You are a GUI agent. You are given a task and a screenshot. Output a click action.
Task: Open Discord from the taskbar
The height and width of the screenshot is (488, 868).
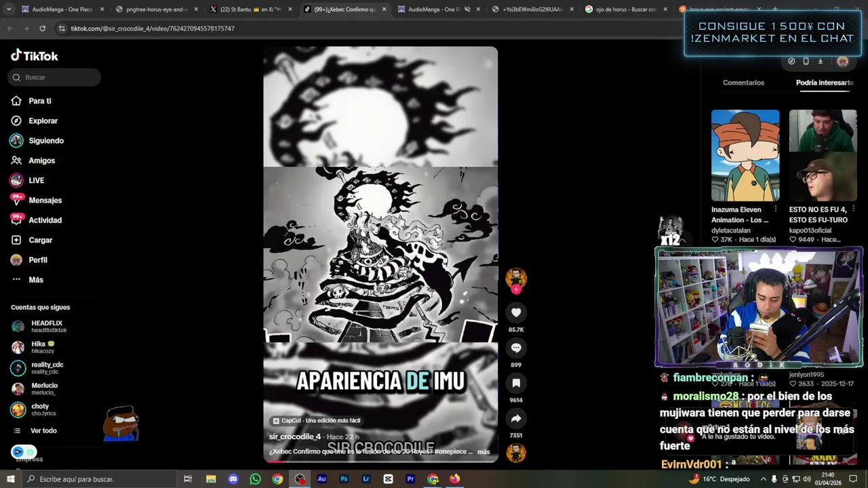(233, 479)
